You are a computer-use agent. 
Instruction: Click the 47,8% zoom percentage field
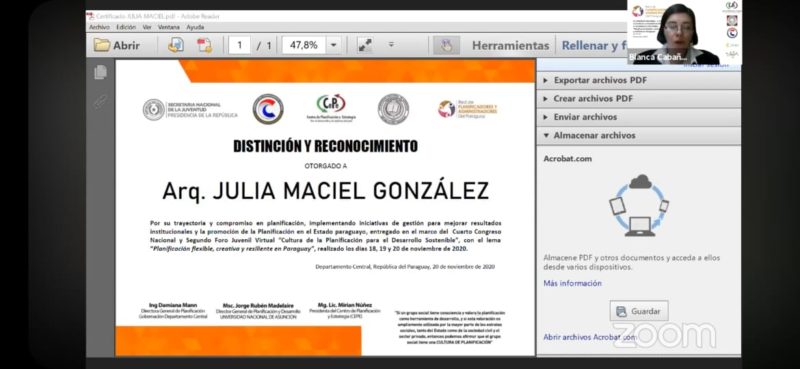[304, 45]
